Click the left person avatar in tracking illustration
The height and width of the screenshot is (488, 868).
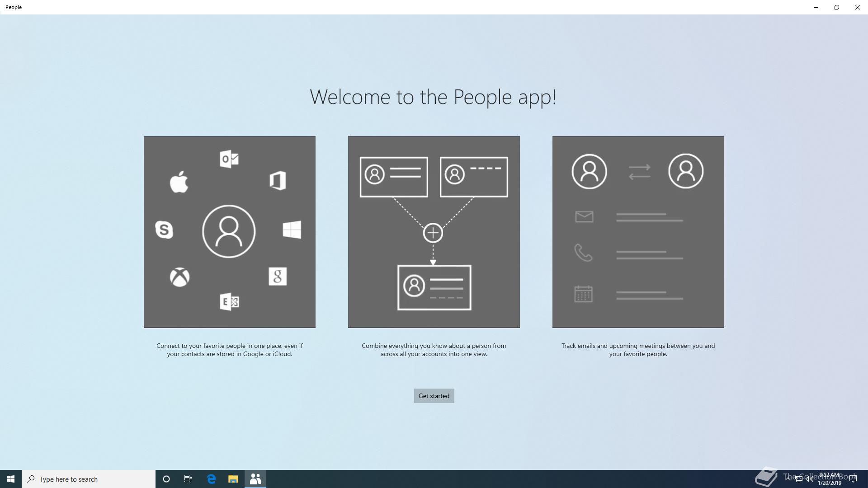589,171
